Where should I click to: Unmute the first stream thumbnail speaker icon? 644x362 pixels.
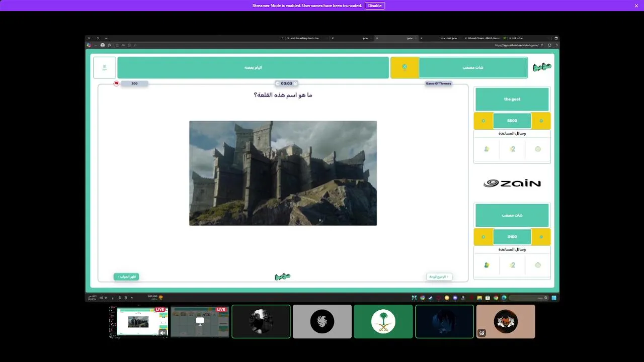coord(163,332)
